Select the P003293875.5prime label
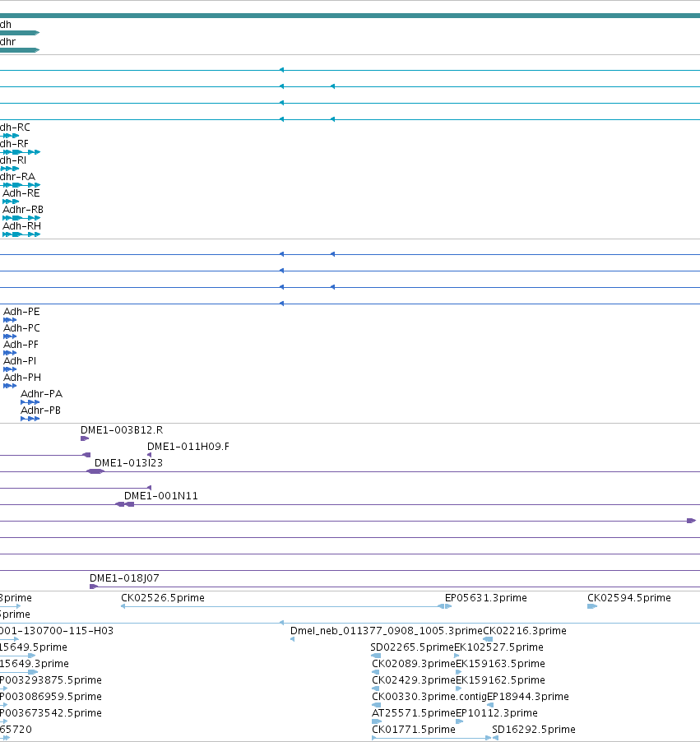This screenshot has width=700, height=742. (51, 680)
